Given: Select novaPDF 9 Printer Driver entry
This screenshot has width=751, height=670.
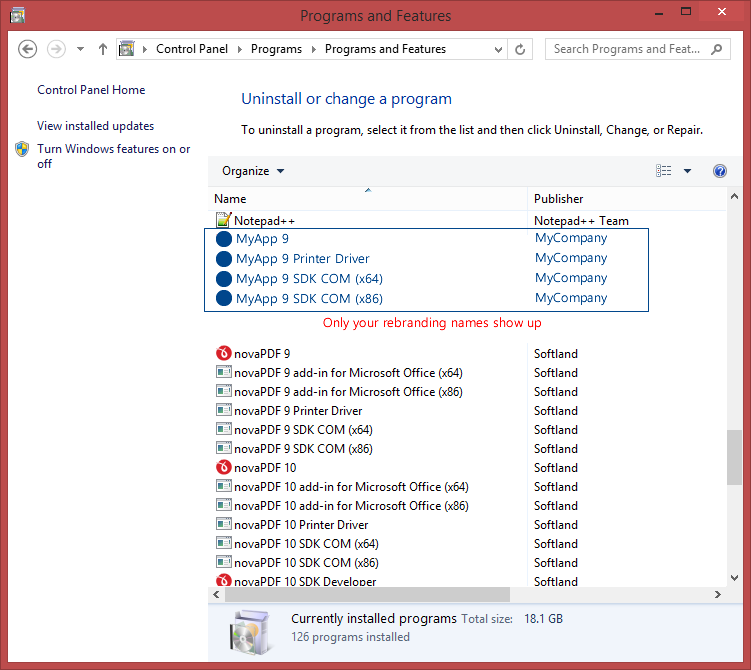Looking at the screenshot, I should tap(297, 411).
